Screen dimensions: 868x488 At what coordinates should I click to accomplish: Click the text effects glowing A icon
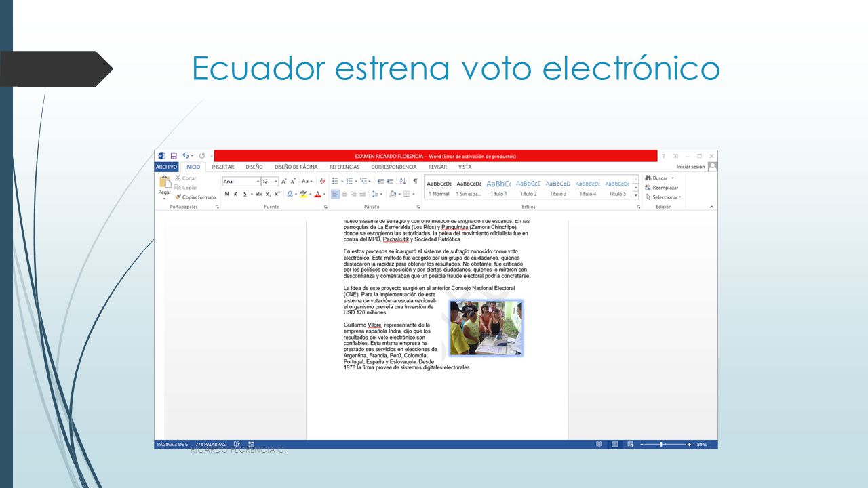point(290,194)
